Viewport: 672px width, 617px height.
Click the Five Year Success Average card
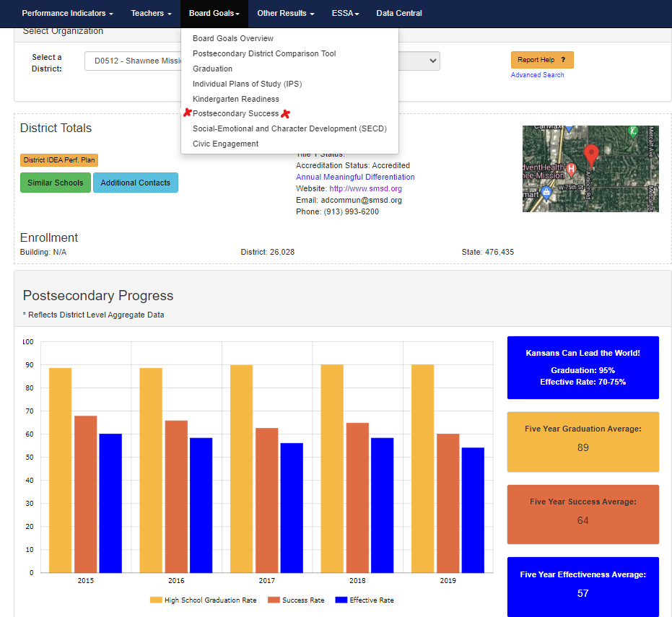pyautogui.click(x=583, y=515)
